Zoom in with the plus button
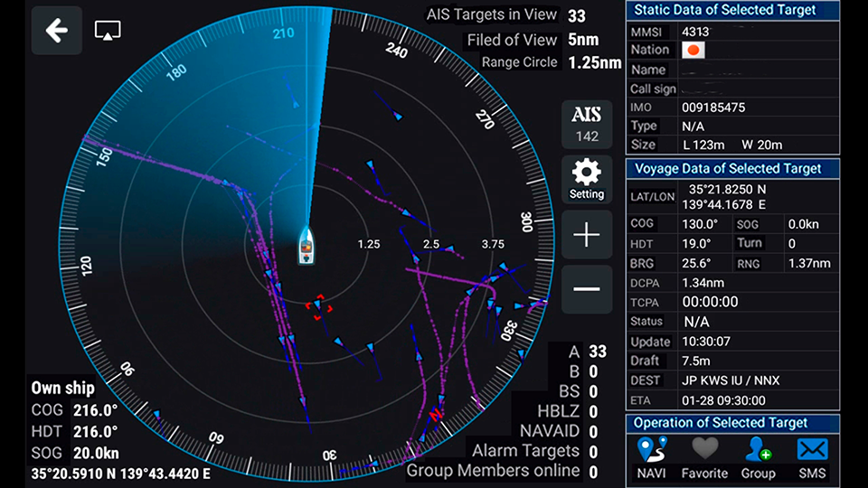This screenshot has height=488, width=868. click(587, 235)
